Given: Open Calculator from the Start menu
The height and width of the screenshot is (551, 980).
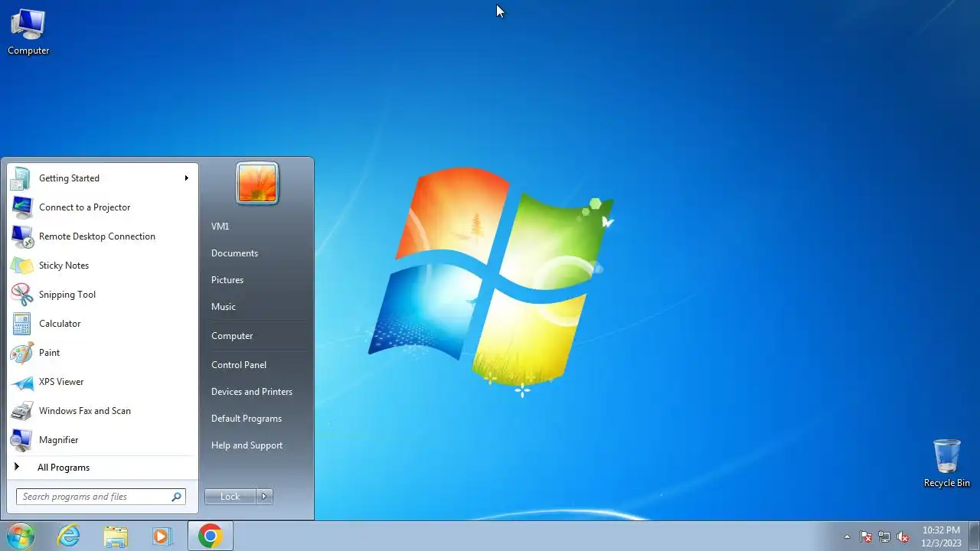Looking at the screenshot, I should (x=103, y=324).
